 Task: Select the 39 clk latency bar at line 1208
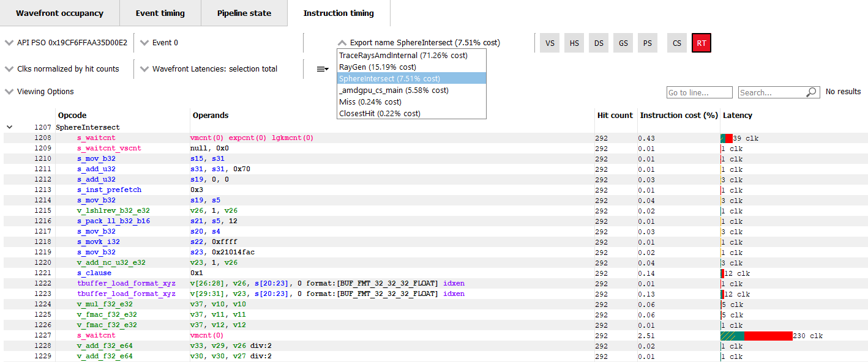click(x=727, y=138)
